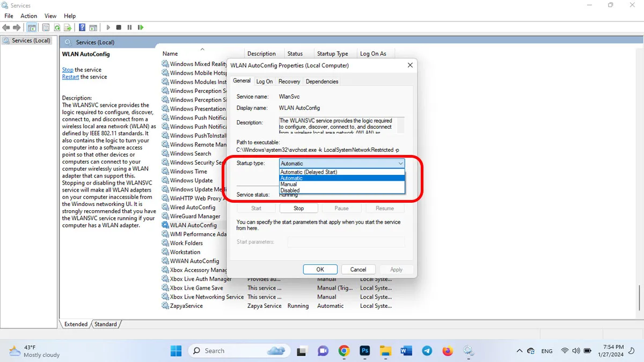Open the Task View taskbar icon
Screen dimensions: 644x362
point(302,351)
